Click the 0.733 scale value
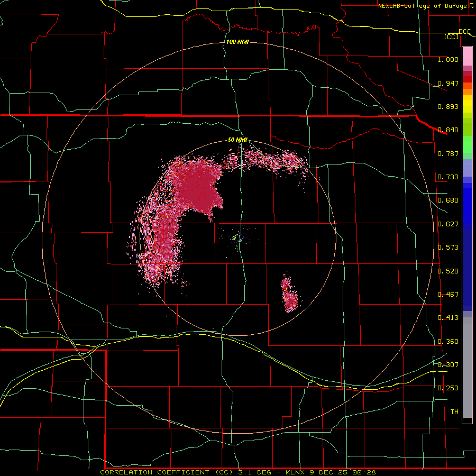The image size is (476, 476). point(448,177)
